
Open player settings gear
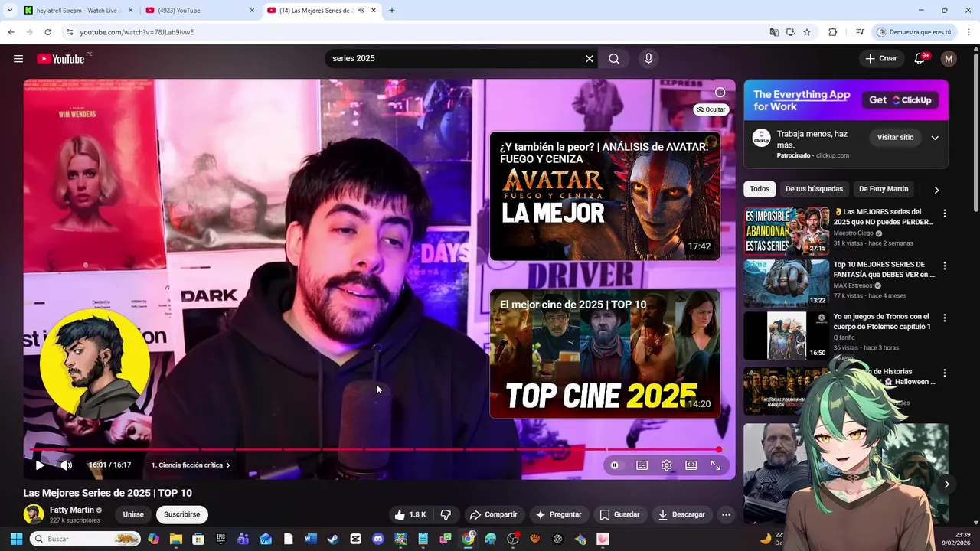(x=667, y=465)
